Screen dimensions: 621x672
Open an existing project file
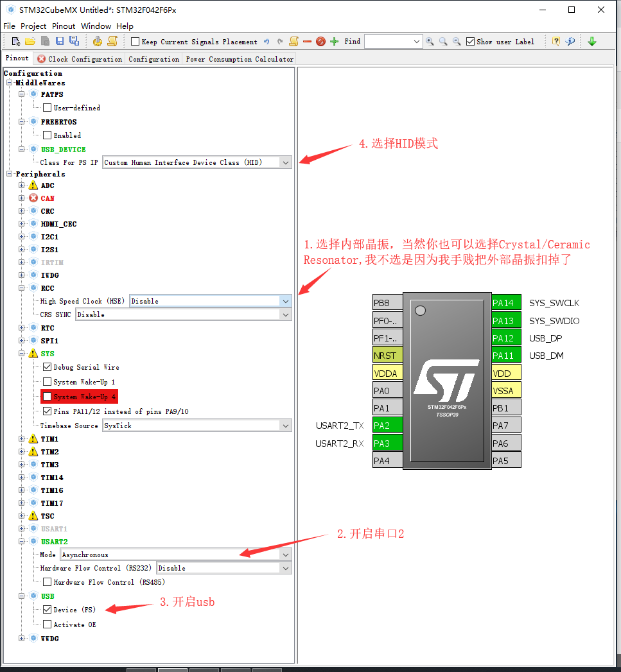30,40
